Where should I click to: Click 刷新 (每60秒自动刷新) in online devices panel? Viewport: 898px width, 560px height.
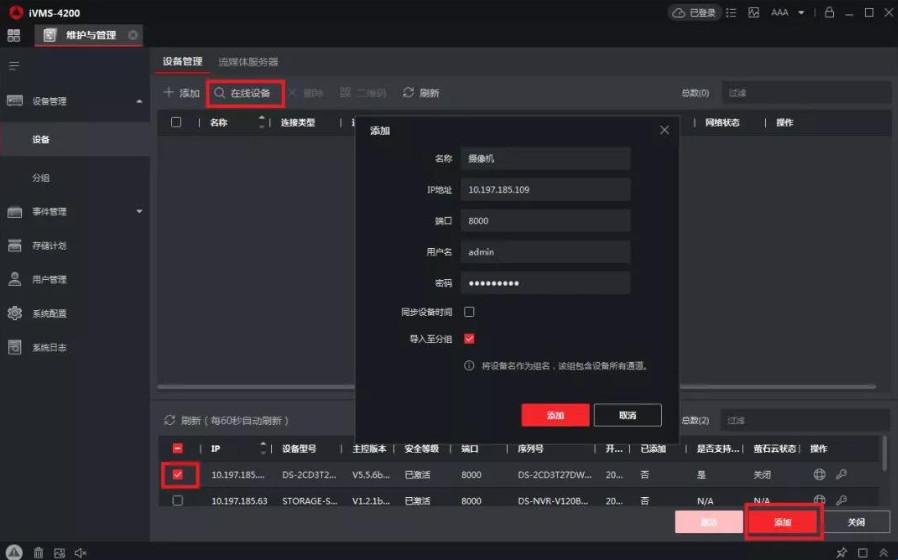[x=226, y=420]
